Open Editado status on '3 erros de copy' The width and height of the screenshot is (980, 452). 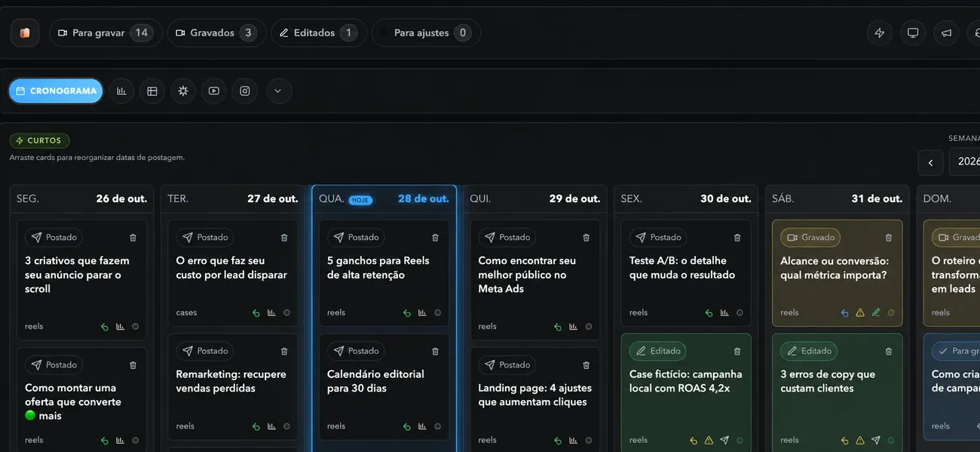809,351
